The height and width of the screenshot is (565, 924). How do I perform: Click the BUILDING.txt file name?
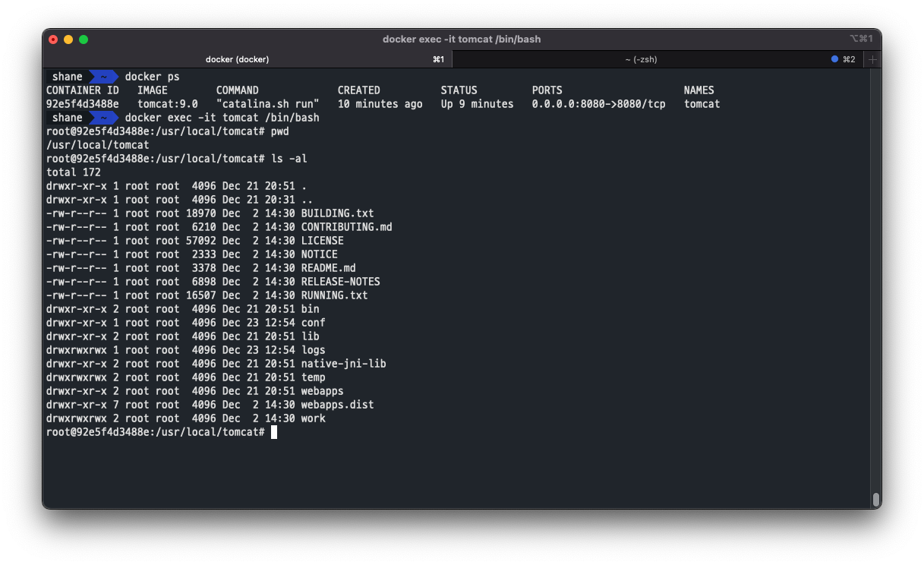337,213
